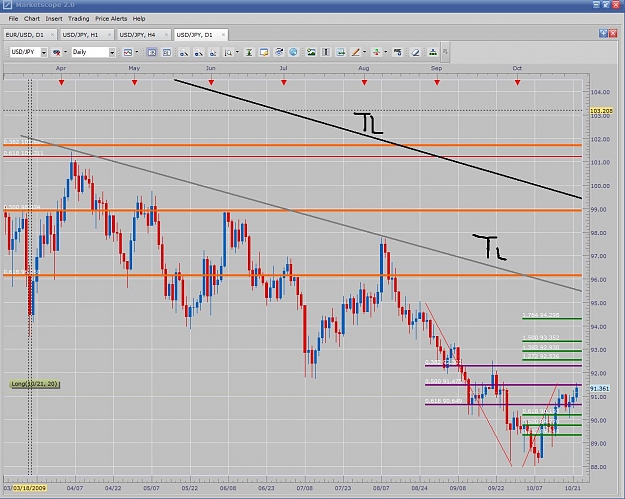Expand the Daily timeframe dropdown
The width and height of the screenshot is (625, 499).
[x=112, y=52]
